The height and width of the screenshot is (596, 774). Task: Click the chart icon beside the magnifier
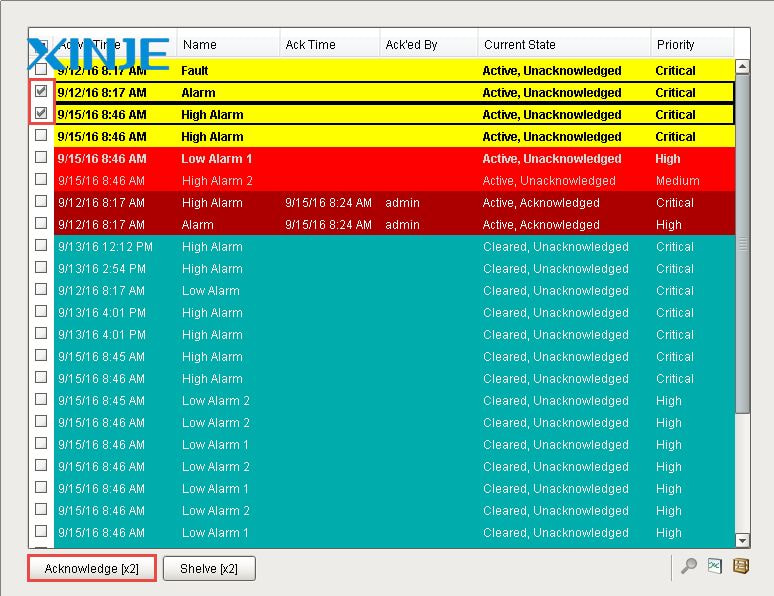tap(714, 566)
